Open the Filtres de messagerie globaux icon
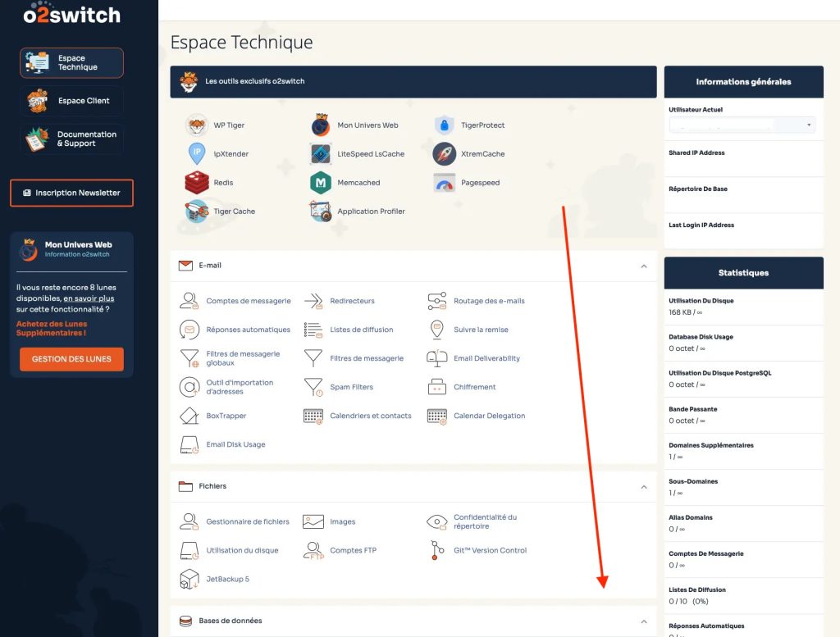This screenshot has height=637, width=840. pos(189,358)
